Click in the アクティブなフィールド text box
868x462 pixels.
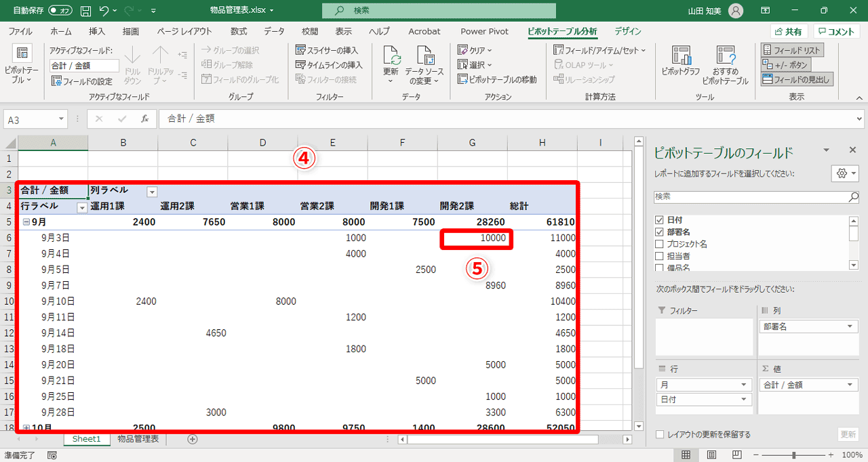84,66
